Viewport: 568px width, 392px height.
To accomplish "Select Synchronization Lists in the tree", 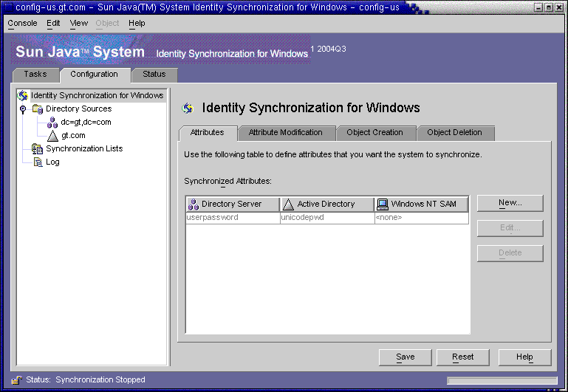I will click(84, 149).
